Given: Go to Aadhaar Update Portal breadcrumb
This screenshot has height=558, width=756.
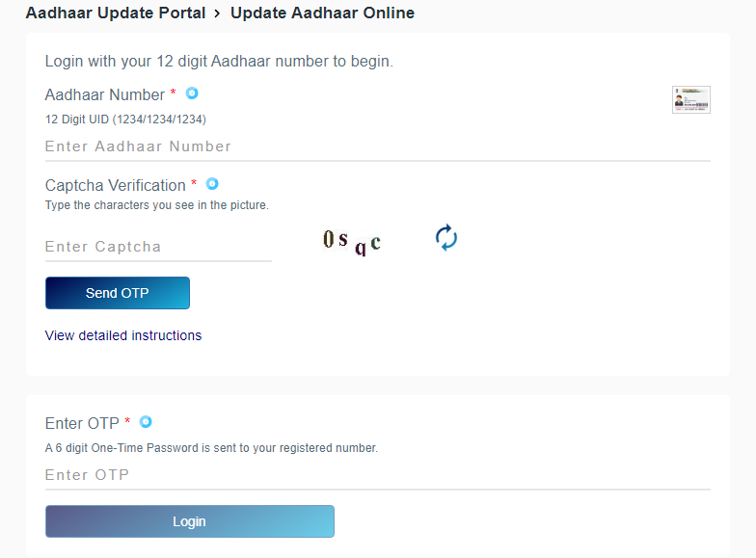Looking at the screenshot, I should [116, 13].
